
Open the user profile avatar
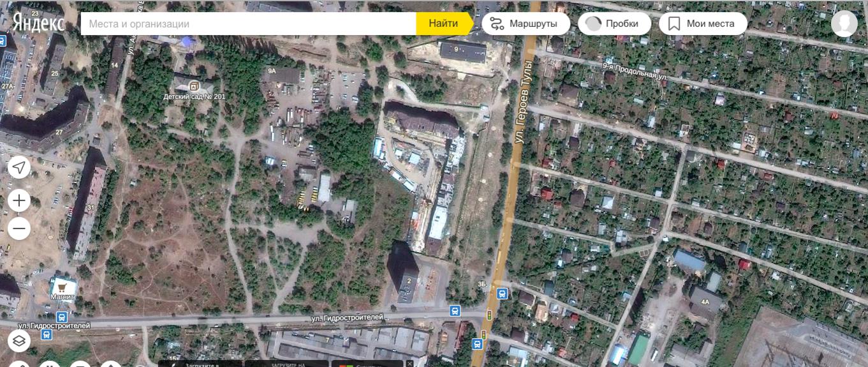pyautogui.click(x=844, y=24)
